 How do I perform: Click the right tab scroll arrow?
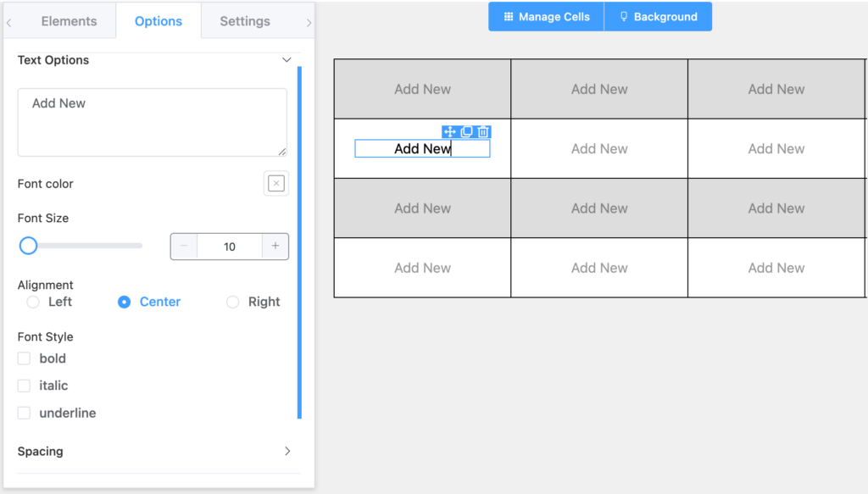(309, 23)
